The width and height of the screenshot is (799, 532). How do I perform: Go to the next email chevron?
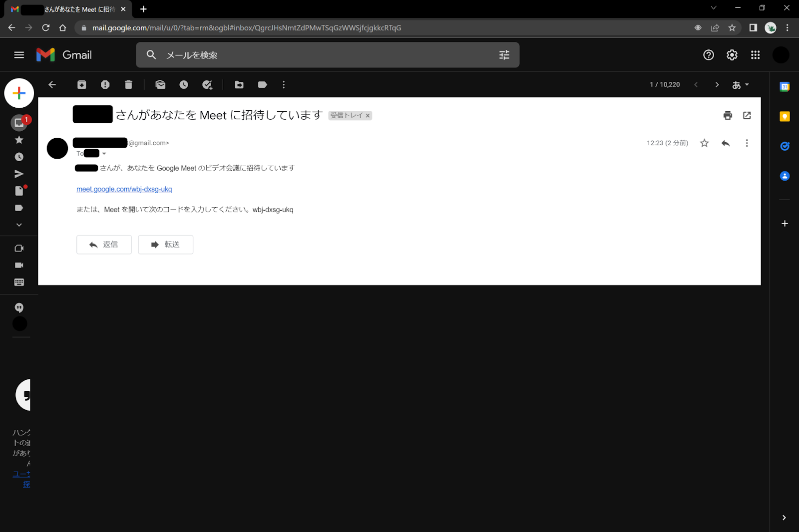click(717, 85)
